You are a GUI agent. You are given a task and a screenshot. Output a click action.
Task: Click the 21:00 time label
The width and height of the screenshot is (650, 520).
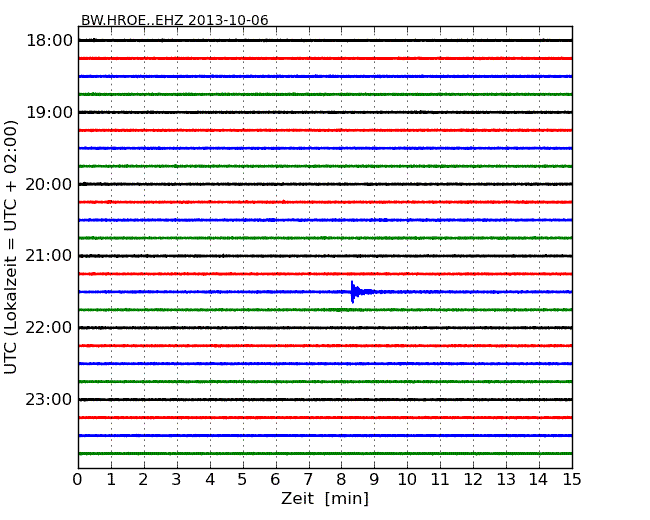[x=49, y=256]
